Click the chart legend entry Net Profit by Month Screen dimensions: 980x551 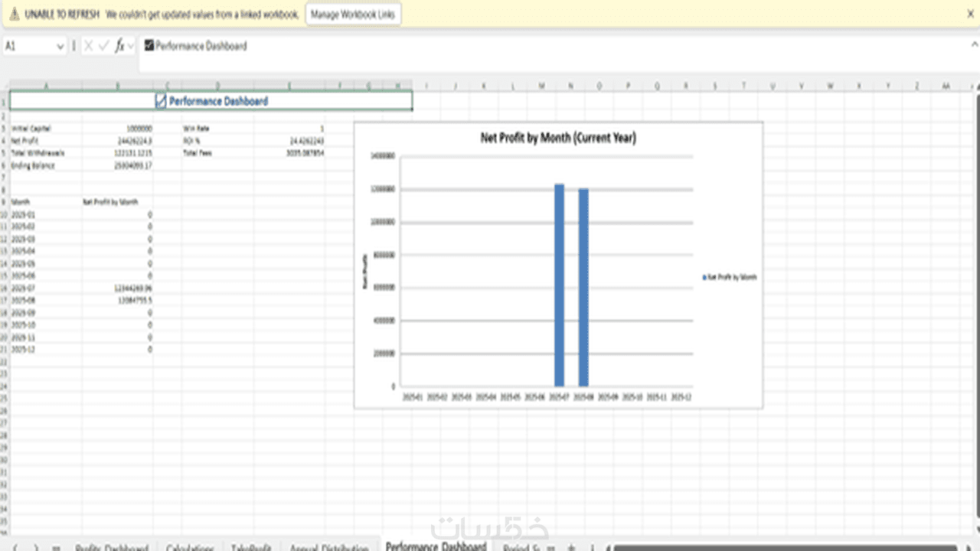729,277
